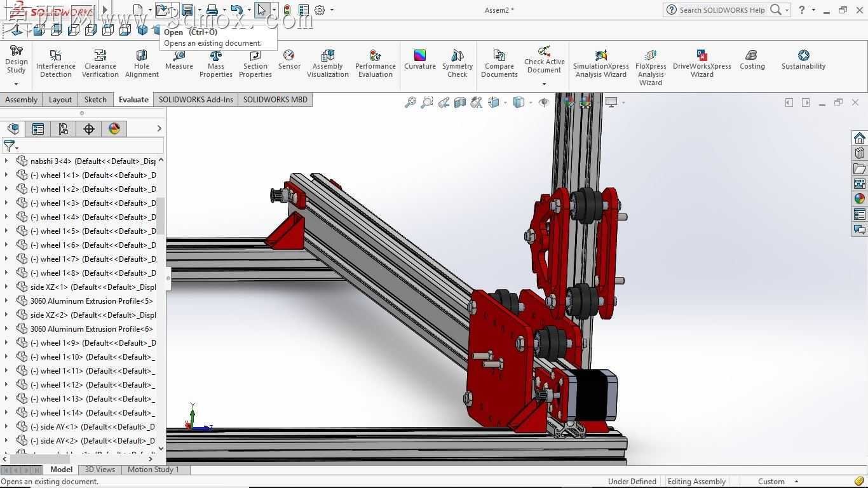
Task: Expand side XZ<1> component node
Action: pos(6,287)
